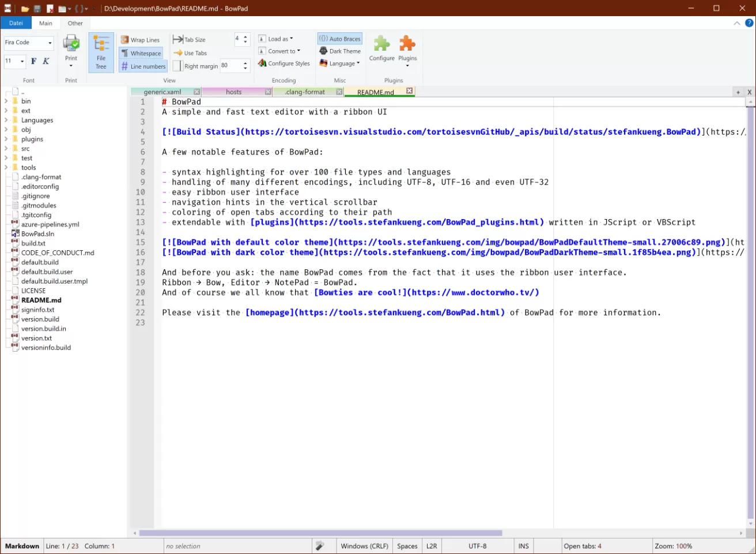The width and height of the screenshot is (756, 554).
Task: Click Windows (CRLF) line ending in status bar
Action: coord(364,546)
